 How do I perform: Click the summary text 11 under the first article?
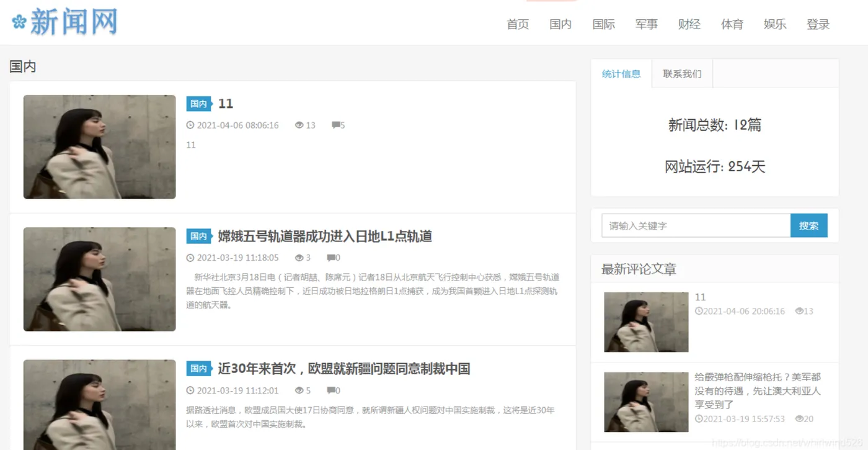191,145
